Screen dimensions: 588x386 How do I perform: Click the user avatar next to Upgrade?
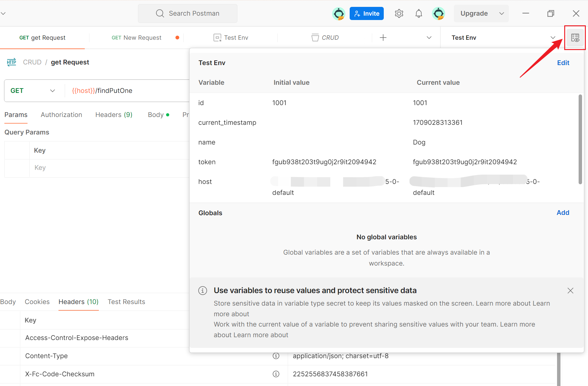click(x=438, y=13)
